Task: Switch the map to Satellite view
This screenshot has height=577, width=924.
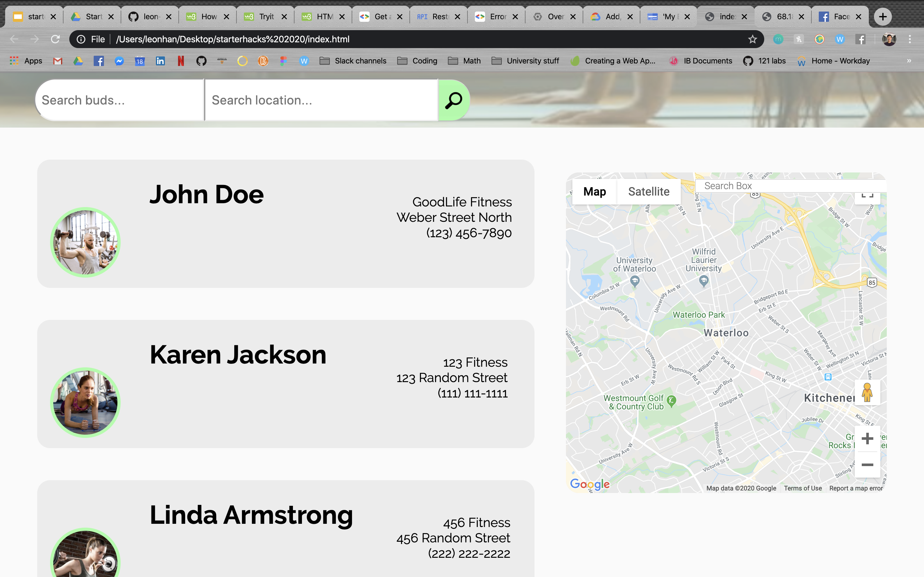Action: (x=648, y=192)
